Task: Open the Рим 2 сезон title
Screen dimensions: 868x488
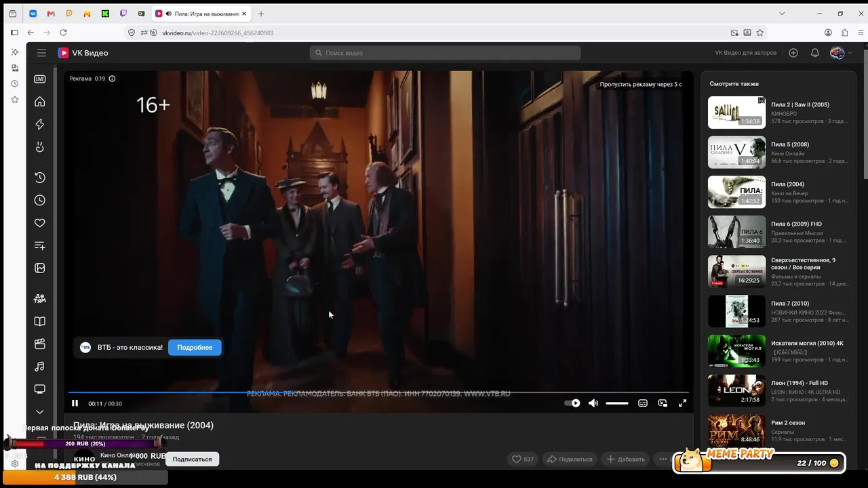Action: (788, 423)
